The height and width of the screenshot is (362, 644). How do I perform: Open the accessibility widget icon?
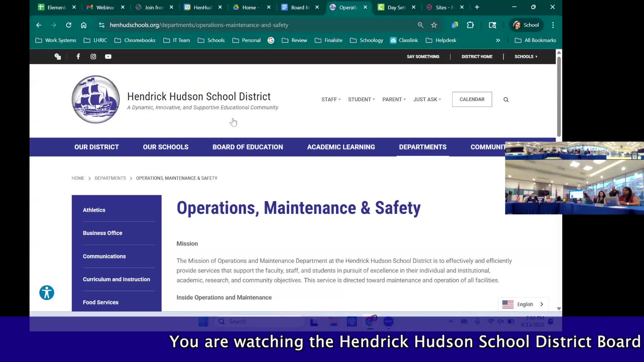coord(46,292)
